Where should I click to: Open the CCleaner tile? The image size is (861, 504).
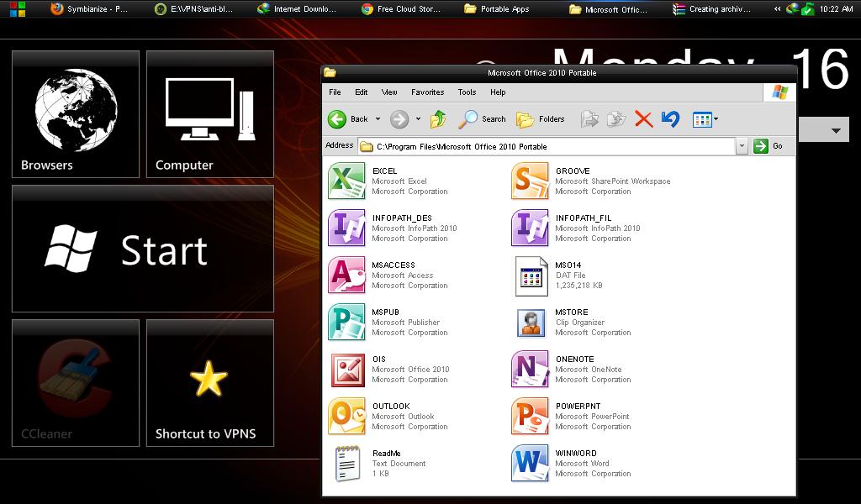[x=76, y=383]
